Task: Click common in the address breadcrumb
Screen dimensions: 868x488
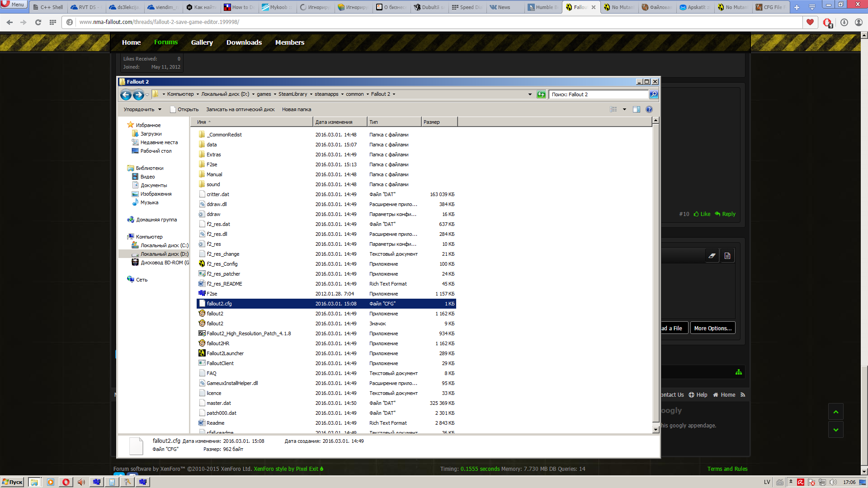Action: (355, 94)
